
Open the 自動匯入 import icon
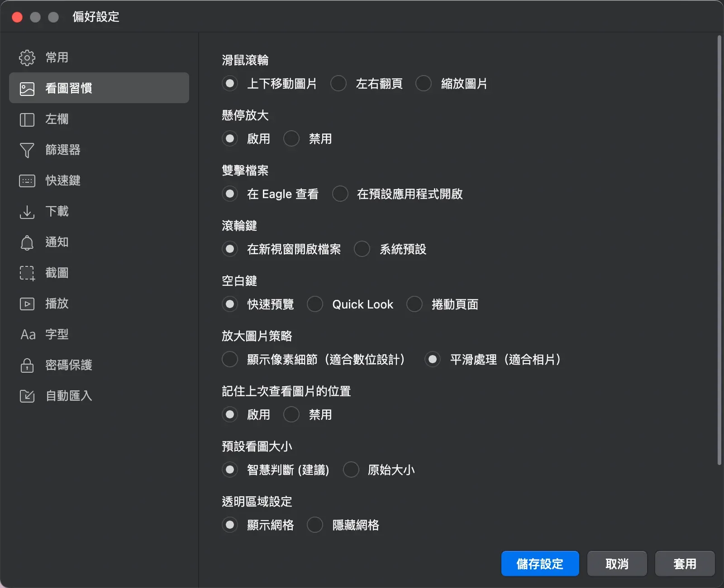pyautogui.click(x=27, y=396)
